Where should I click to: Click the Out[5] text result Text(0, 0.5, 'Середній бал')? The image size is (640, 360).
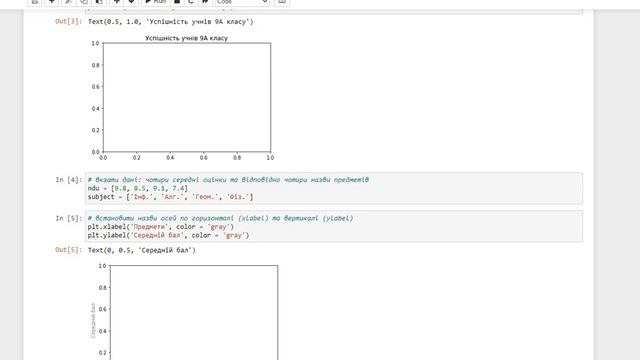(x=142, y=250)
